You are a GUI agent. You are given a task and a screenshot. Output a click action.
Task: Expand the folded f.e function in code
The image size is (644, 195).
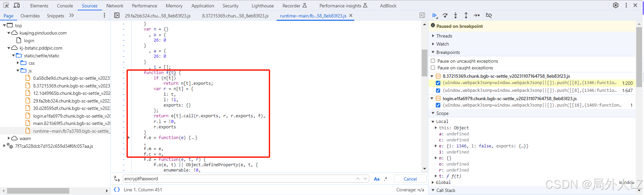(129, 138)
